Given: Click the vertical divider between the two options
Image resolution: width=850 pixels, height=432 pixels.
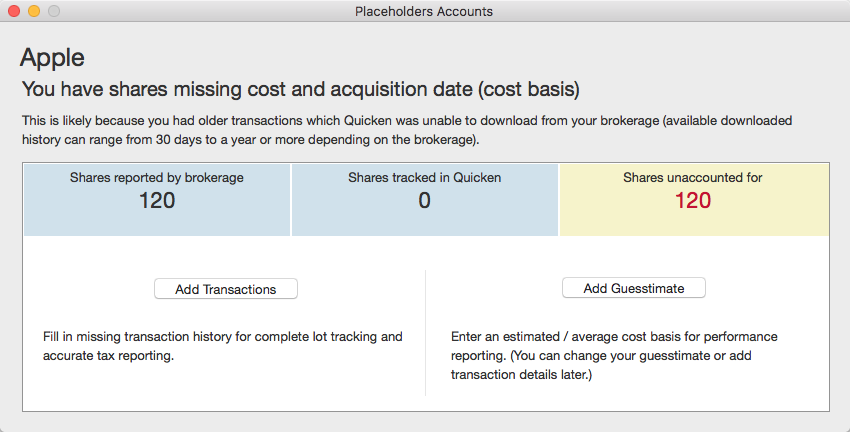Looking at the screenshot, I should 426,332.
